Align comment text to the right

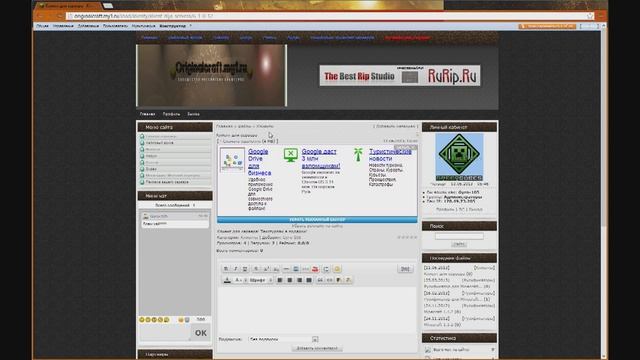pyautogui.click(x=299, y=280)
